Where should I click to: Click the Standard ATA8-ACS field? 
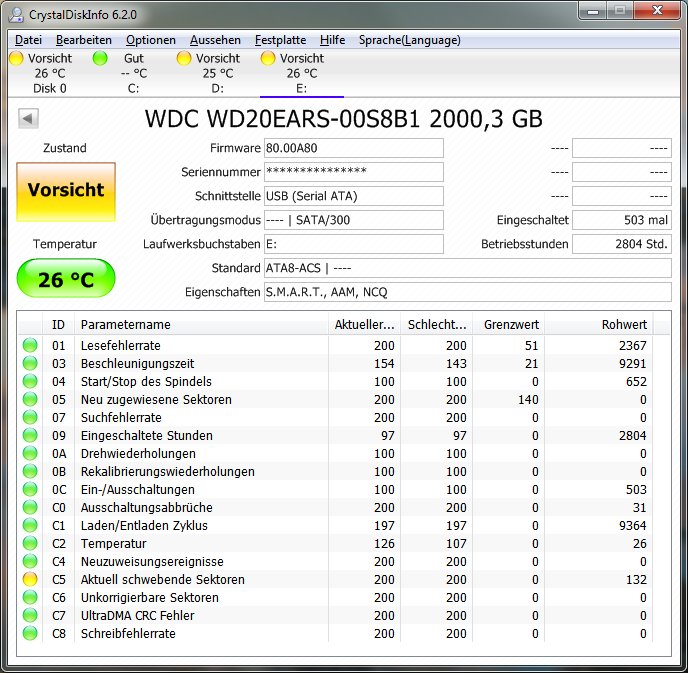(468, 268)
